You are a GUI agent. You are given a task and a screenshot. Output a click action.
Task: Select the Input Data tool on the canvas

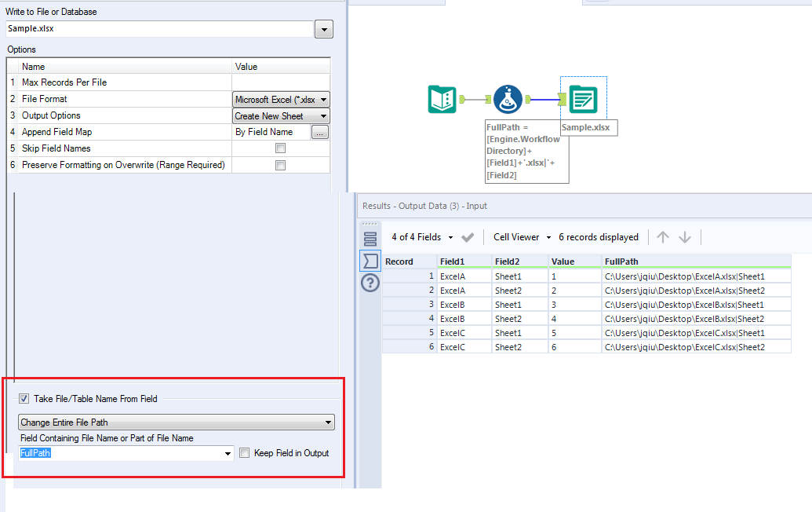442,99
